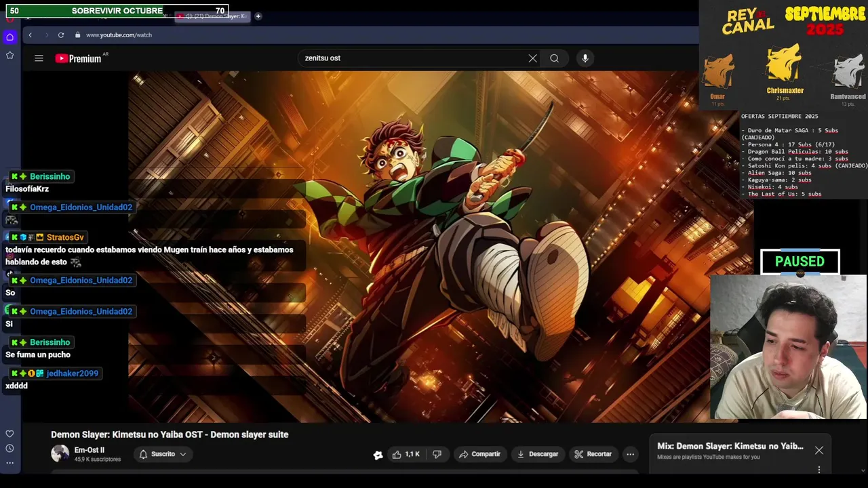The width and height of the screenshot is (868, 488).
Task: Click 'Alien Saga: 10 subs' offer line
Action: pos(779,173)
